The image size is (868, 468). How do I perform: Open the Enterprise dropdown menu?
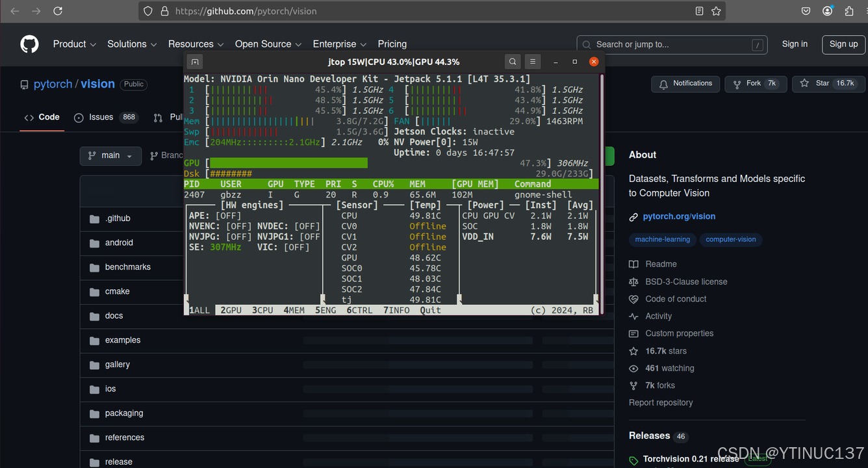point(340,44)
